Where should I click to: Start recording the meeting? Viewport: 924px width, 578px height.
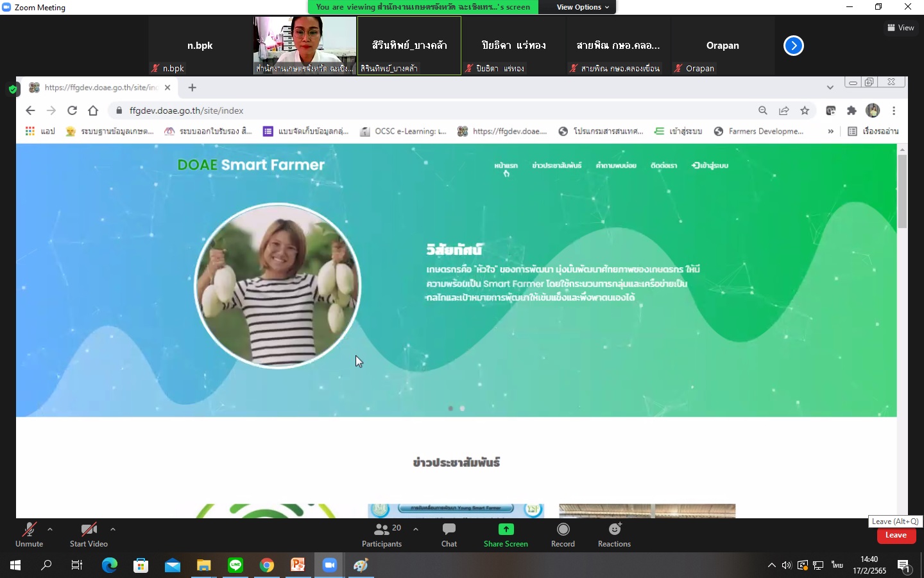click(563, 534)
